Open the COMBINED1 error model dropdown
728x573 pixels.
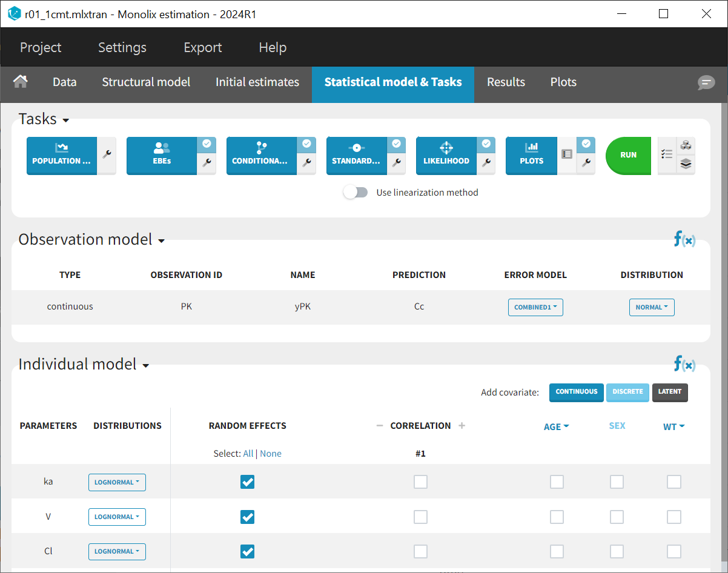[535, 307]
